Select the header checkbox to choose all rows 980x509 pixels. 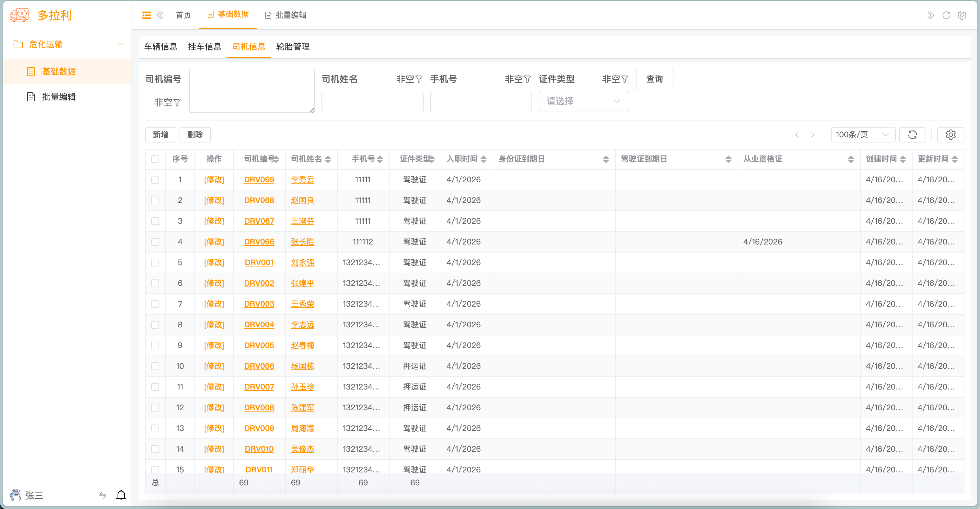[x=155, y=159]
